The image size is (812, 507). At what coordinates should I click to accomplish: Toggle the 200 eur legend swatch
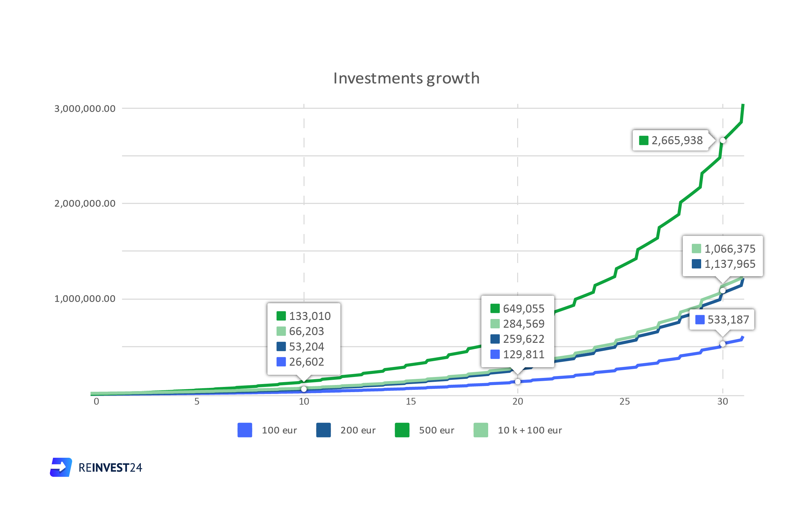(x=324, y=430)
